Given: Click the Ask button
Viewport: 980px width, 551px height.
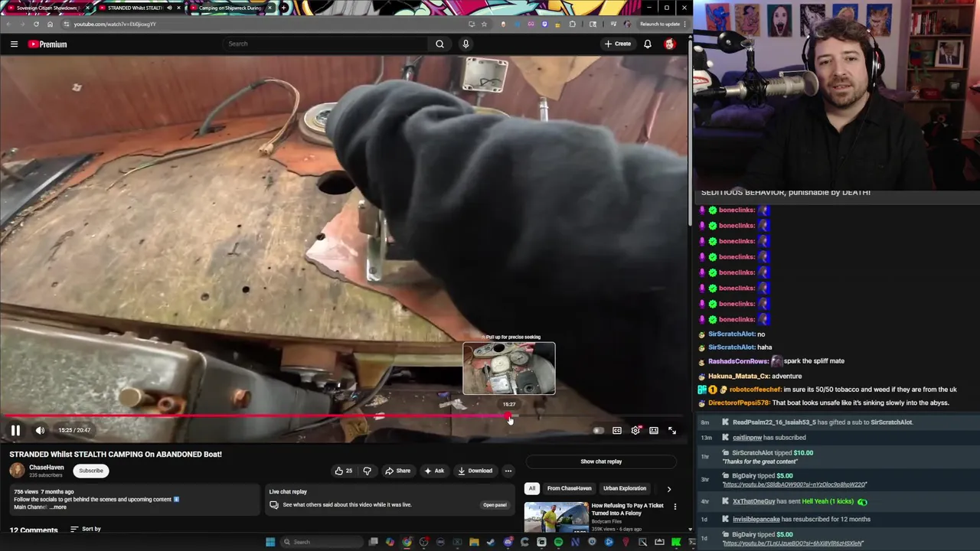Looking at the screenshot, I should (434, 471).
